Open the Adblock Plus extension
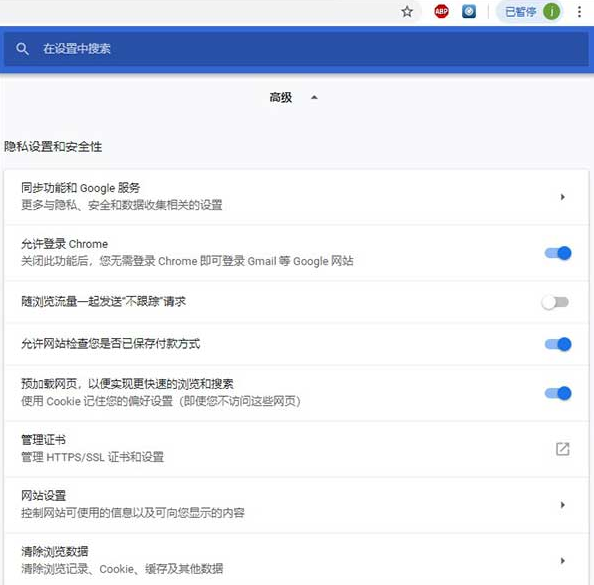 (441, 12)
